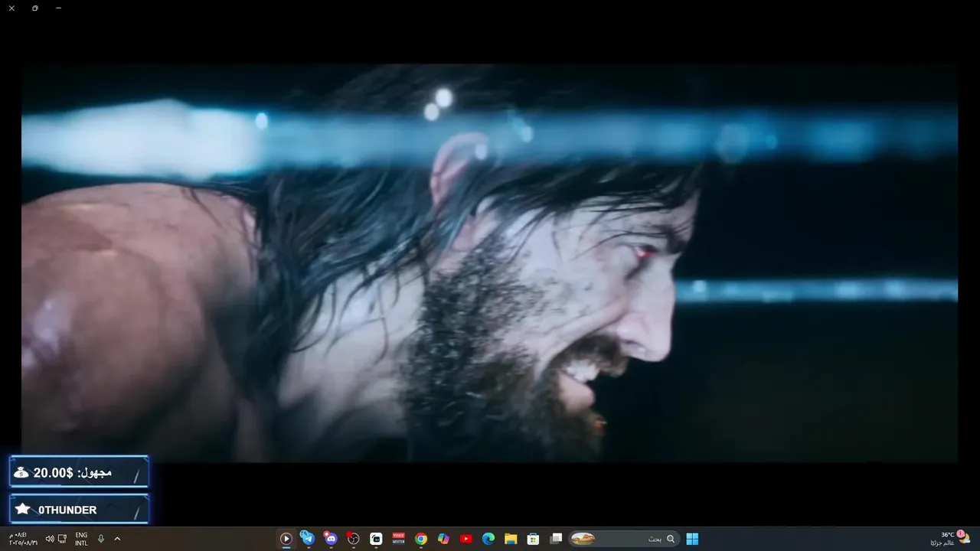The height and width of the screenshot is (551, 980).
Task: Open network settings tray icon
Action: [63, 539]
